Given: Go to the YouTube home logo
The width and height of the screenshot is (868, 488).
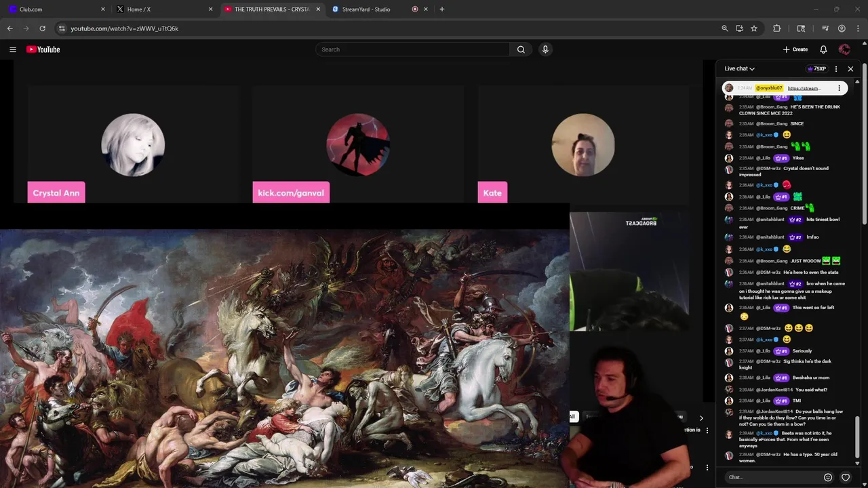Looking at the screenshot, I should click(43, 49).
